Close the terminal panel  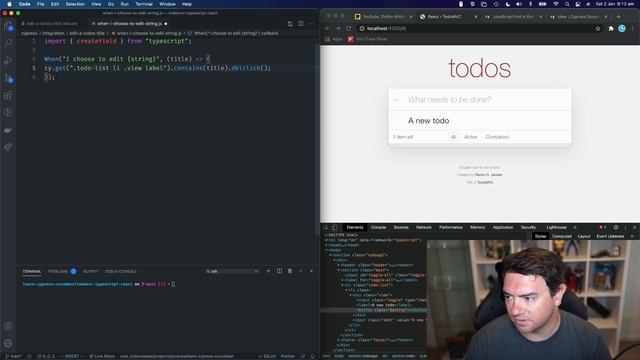pyautogui.click(x=311, y=271)
